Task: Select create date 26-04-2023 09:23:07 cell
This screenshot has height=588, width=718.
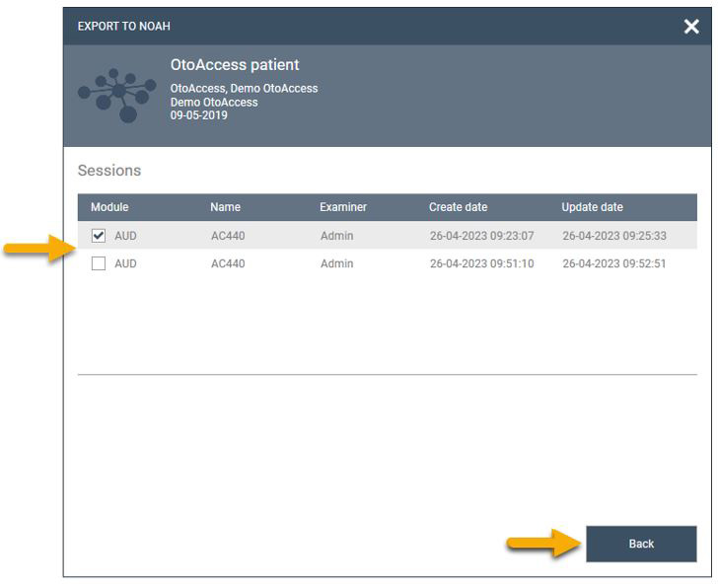Action: click(481, 236)
